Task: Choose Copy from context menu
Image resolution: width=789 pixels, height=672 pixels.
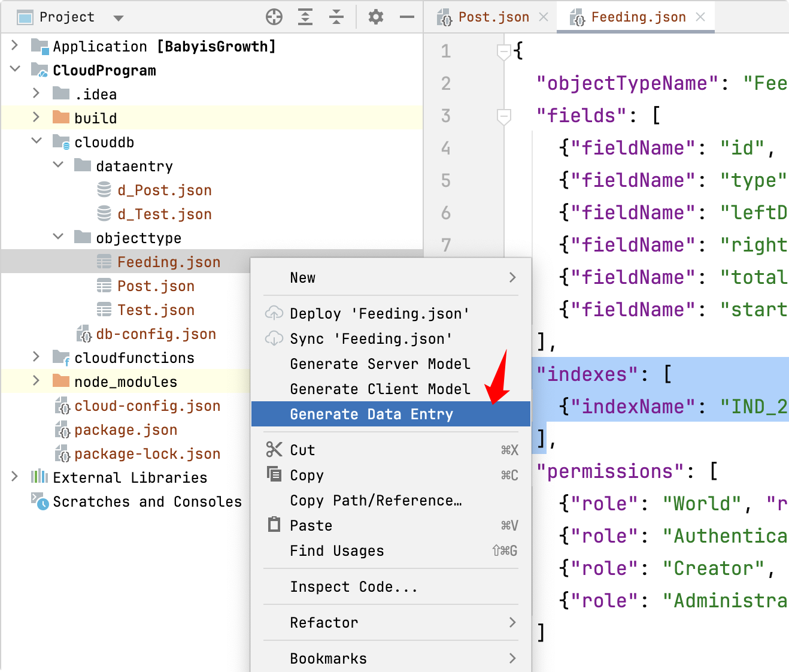Action: tap(390, 476)
